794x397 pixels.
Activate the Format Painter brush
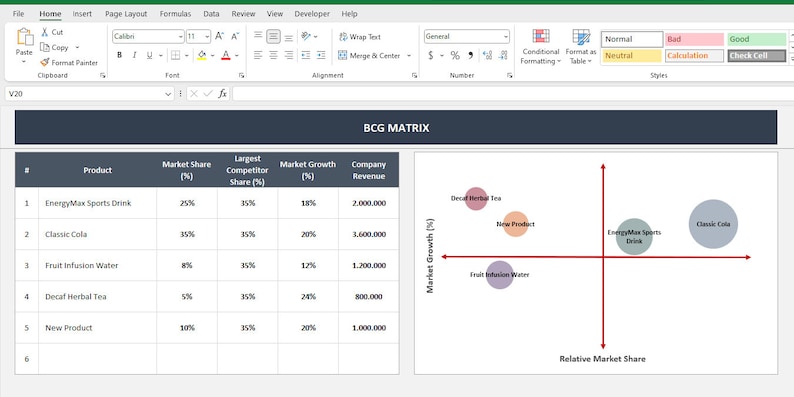45,62
